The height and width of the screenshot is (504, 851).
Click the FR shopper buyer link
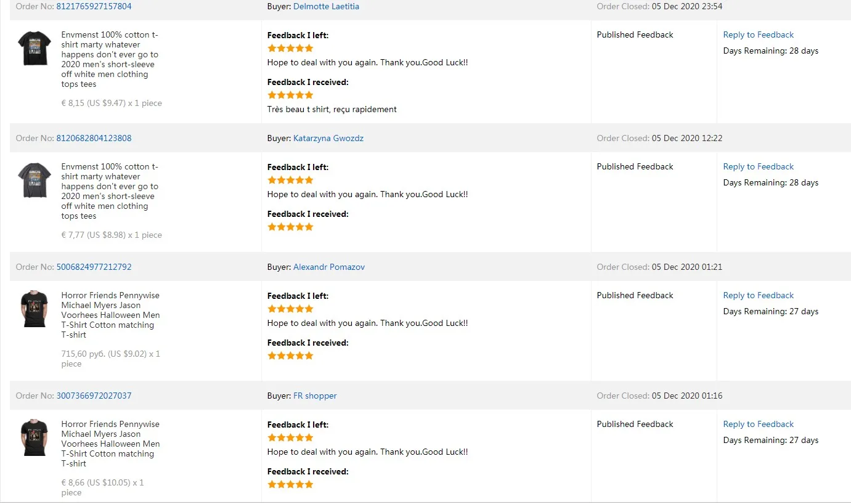point(315,396)
